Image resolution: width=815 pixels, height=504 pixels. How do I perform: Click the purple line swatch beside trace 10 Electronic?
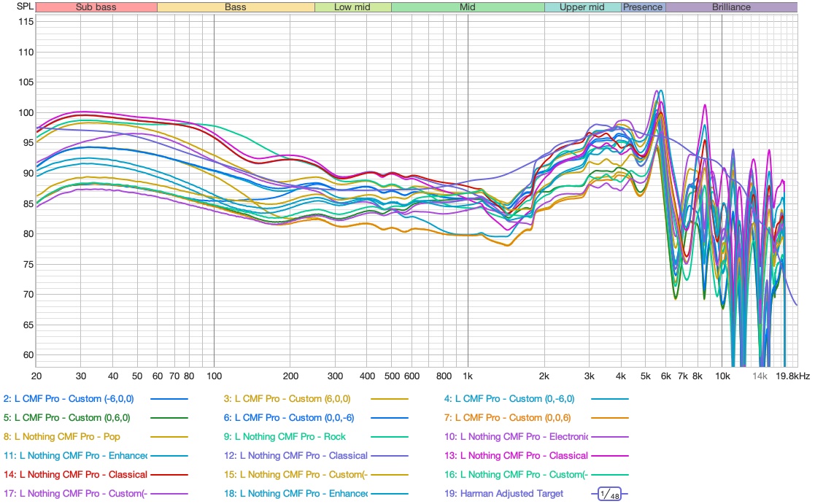point(610,437)
